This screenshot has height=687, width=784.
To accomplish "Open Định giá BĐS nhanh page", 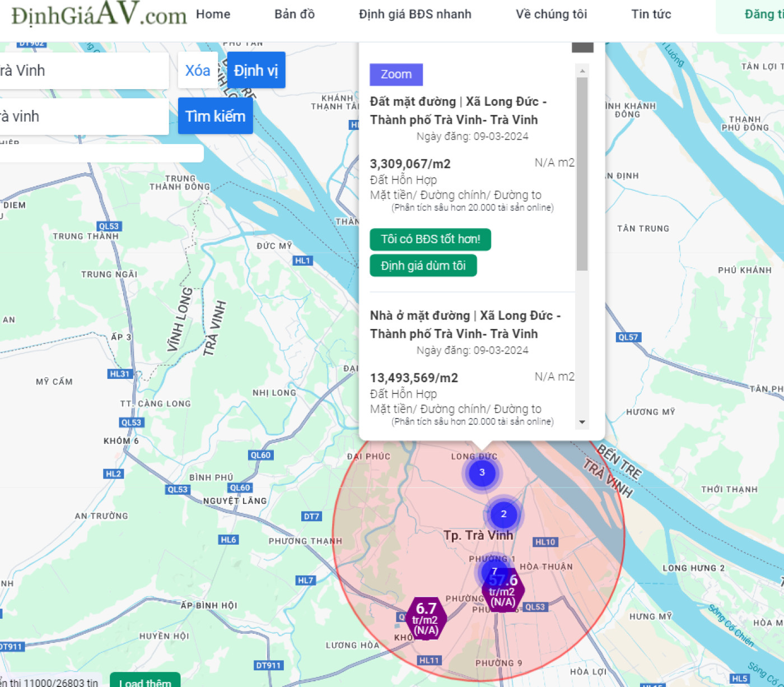I will coord(415,14).
